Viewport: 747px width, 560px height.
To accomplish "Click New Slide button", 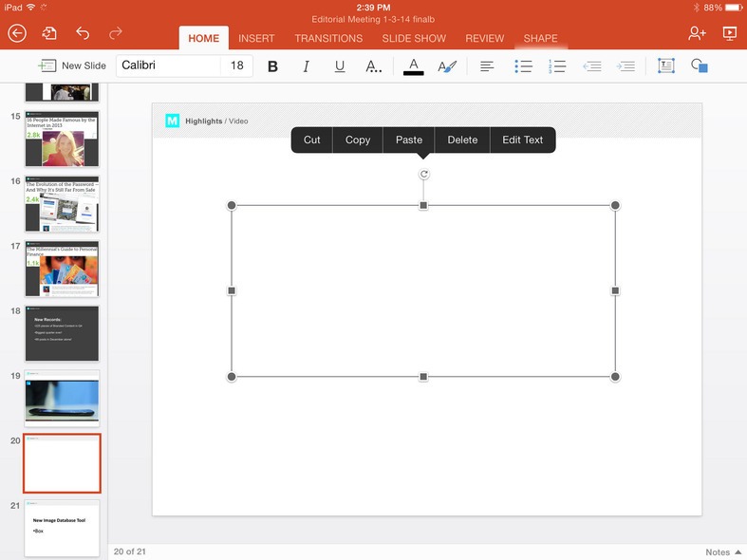I will pyautogui.click(x=72, y=65).
